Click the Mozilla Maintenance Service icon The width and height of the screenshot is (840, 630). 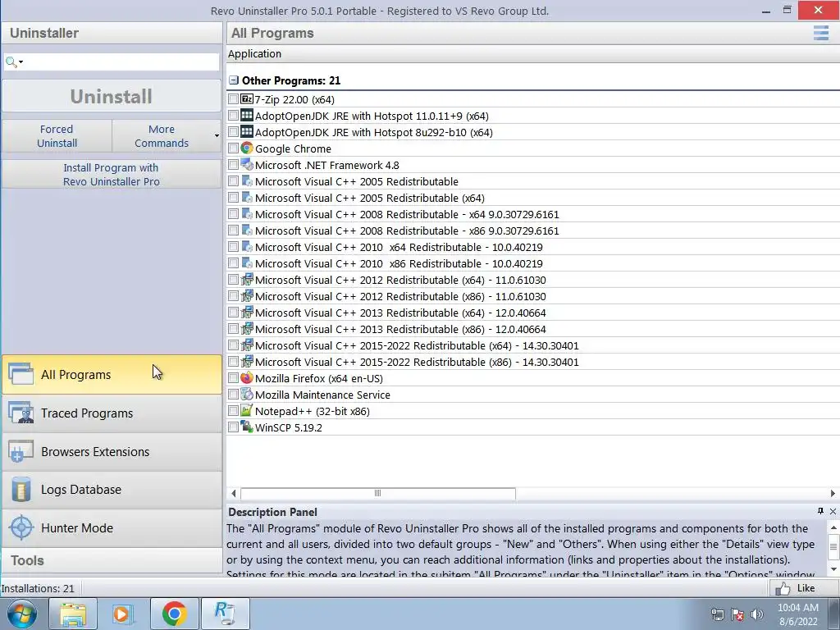(246, 395)
